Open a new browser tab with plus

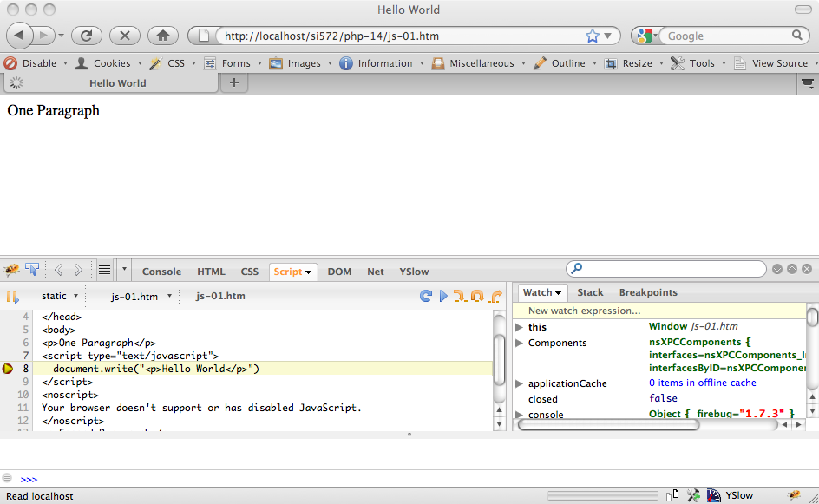coord(234,82)
